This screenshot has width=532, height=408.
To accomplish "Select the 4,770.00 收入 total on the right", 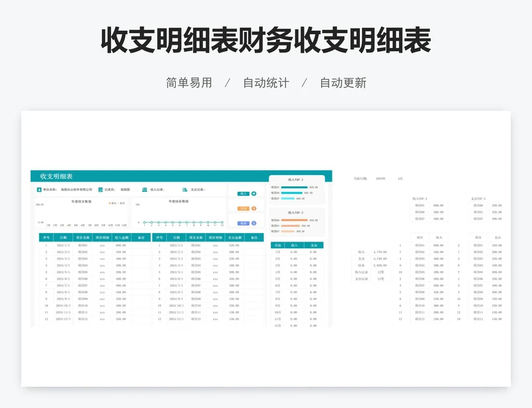I will (380, 252).
